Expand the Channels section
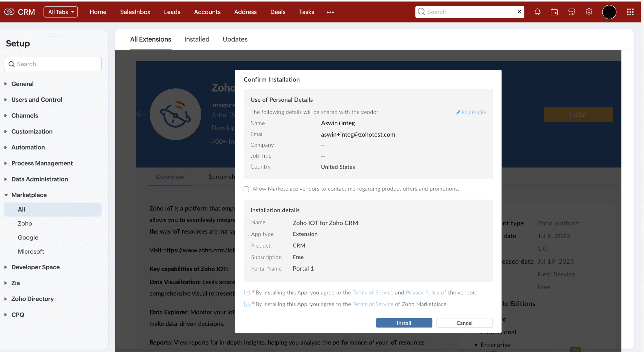This screenshot has width=644, height=352. [6, 115]
